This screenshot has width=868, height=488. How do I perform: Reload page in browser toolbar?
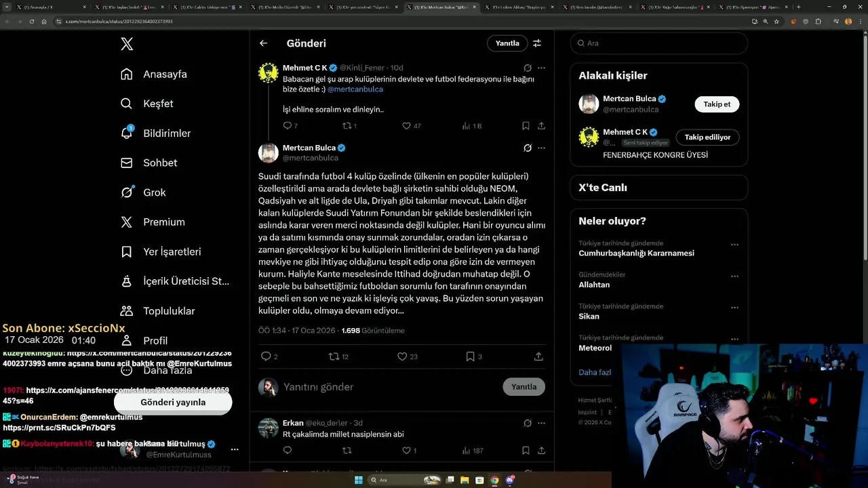tap(32, 21)
